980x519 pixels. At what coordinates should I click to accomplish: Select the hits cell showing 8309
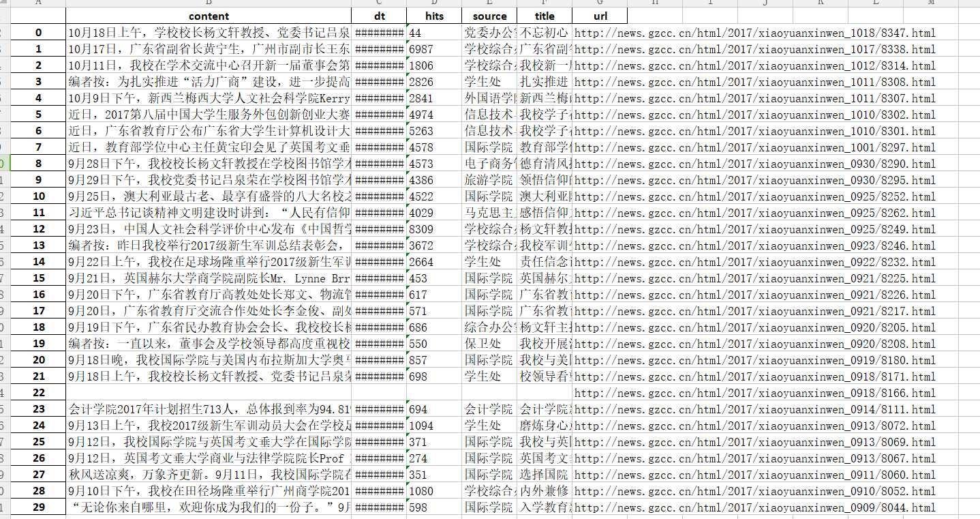[434, 228]
